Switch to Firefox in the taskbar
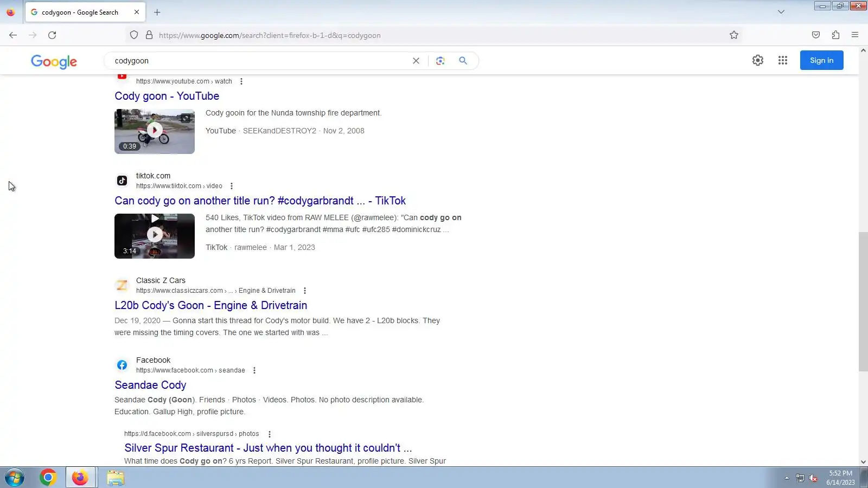 click(80, 478)
